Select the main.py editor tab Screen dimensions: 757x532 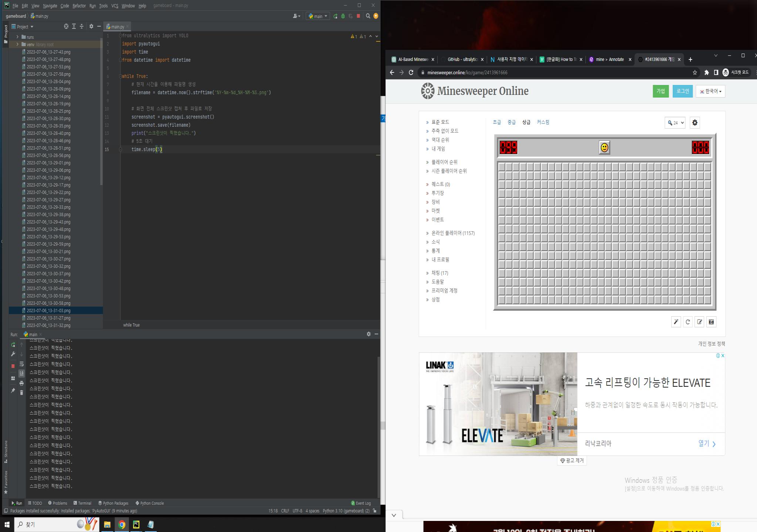pyautogui.click(x=117, y=27)
